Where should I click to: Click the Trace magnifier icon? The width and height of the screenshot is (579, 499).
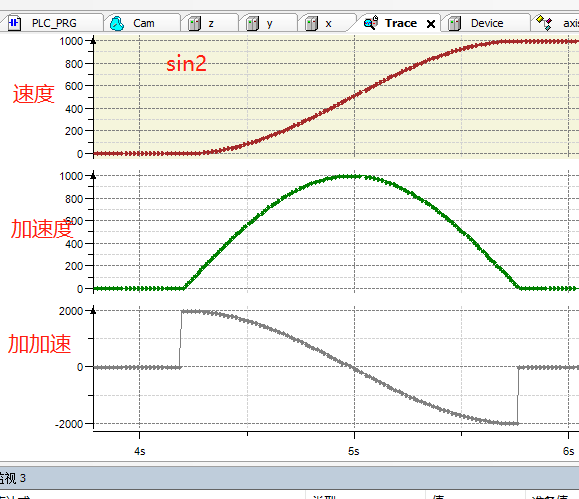point(371,23)
